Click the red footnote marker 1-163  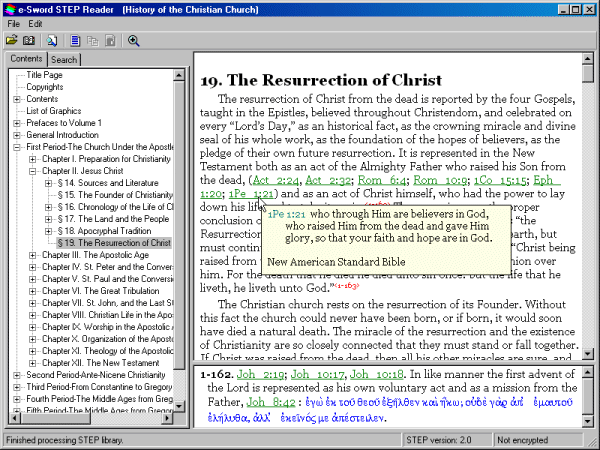[x=347, y=285]
